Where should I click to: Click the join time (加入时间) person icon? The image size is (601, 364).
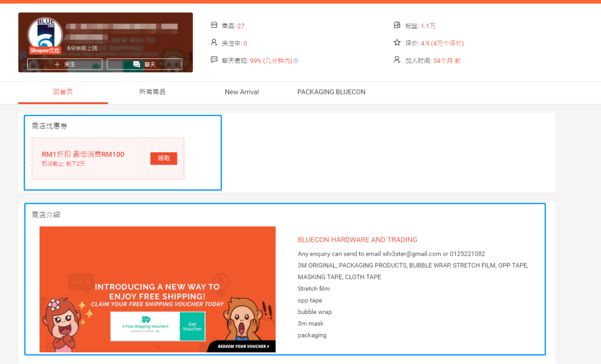click(397, 59)
